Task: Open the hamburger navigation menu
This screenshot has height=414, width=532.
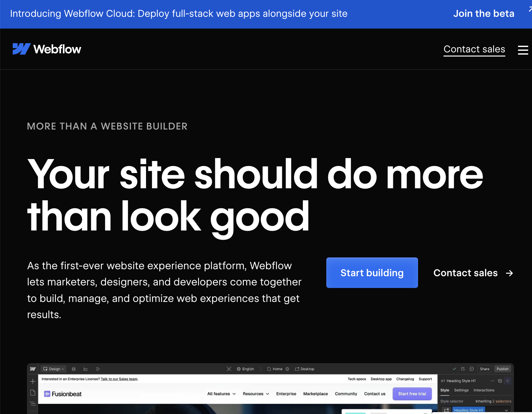Action: pyautogui.click(x=523, y=50)
